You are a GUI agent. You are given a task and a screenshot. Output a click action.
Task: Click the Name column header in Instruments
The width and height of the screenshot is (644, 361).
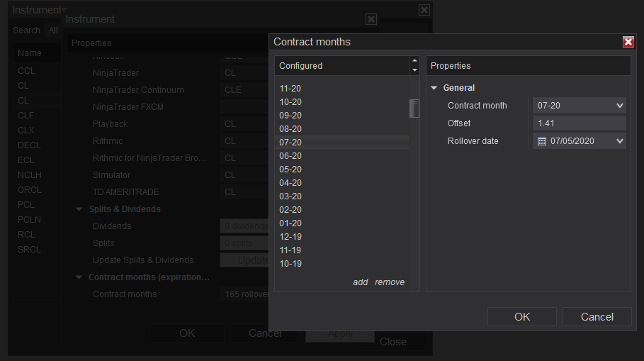tap(37, 53)
